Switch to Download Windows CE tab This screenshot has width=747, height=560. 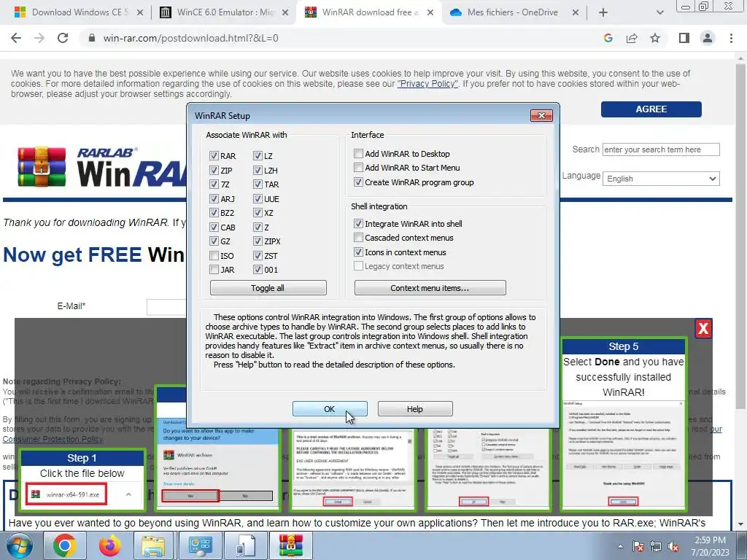pos(79,12)
